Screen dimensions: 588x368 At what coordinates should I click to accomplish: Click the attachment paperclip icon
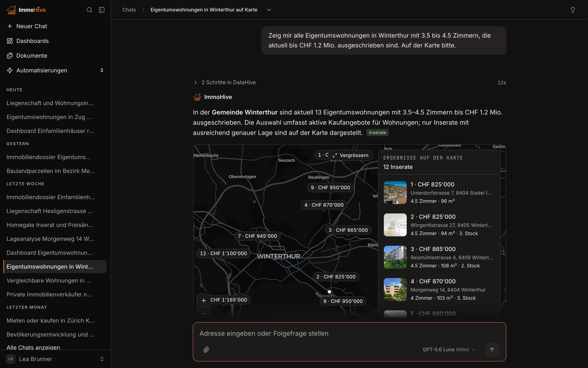click(206, 350)
